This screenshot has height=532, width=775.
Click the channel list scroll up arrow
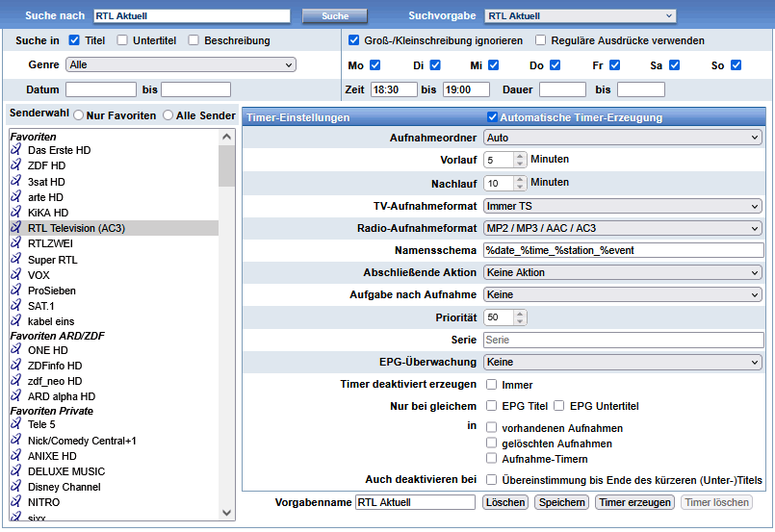(226, 137)
